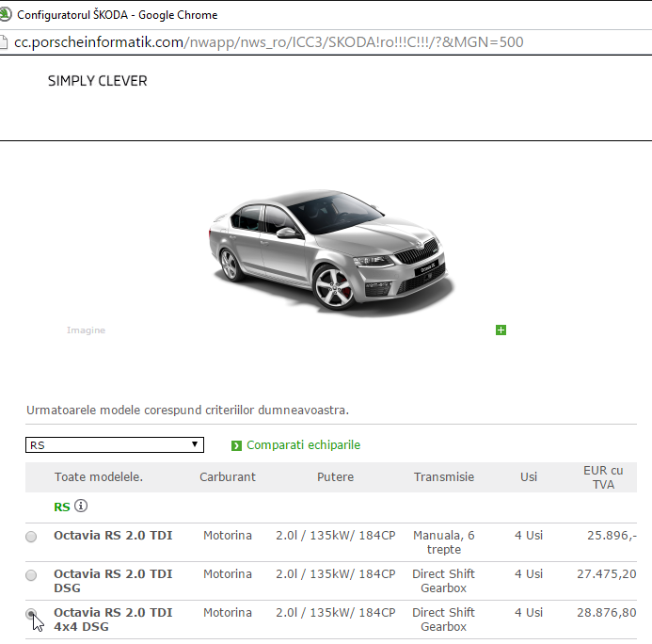The height and width of the screenshot is (644, 652).
Task: Click 4 Usi in the 25.896,- row
Action: pyautogui.click(x=529, y=535)
